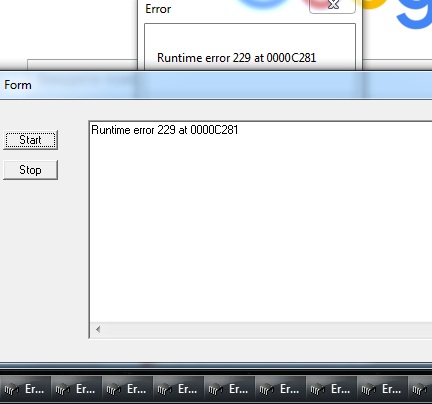The image size is (432, 404).
Task: Open the fifth Er... taskbar window icon
Action: [x=229, y=389]
